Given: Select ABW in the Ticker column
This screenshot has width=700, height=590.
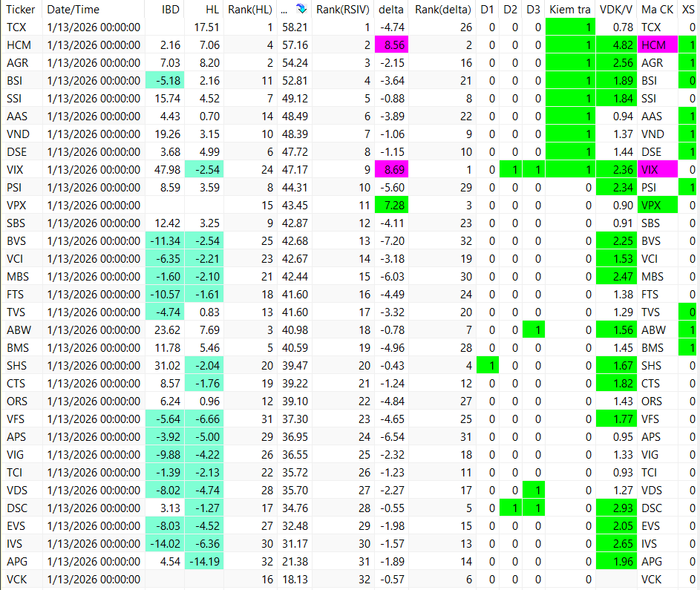Looking at the screenshot, I should [19, 330].
